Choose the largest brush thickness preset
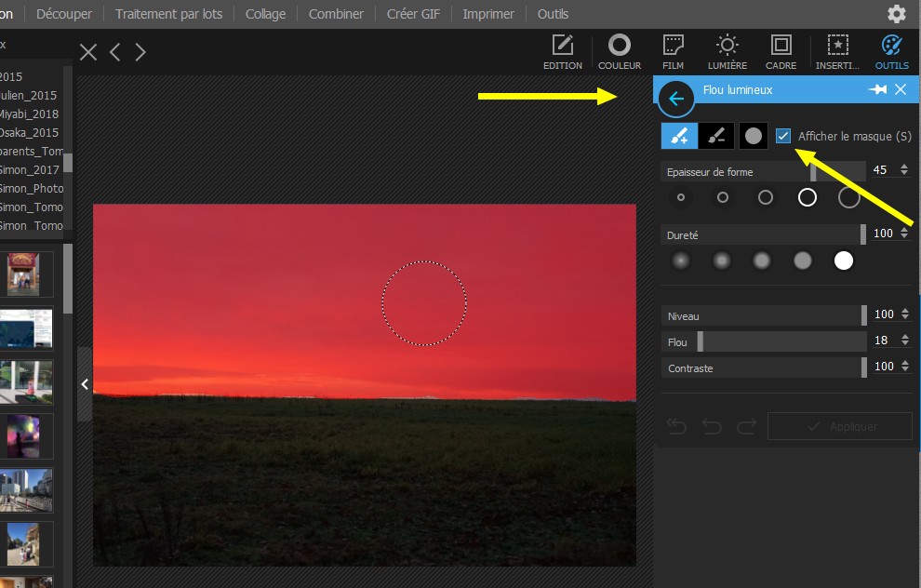Image resolution: width=921 pixels, height=588 pixels. coord(848,197)
